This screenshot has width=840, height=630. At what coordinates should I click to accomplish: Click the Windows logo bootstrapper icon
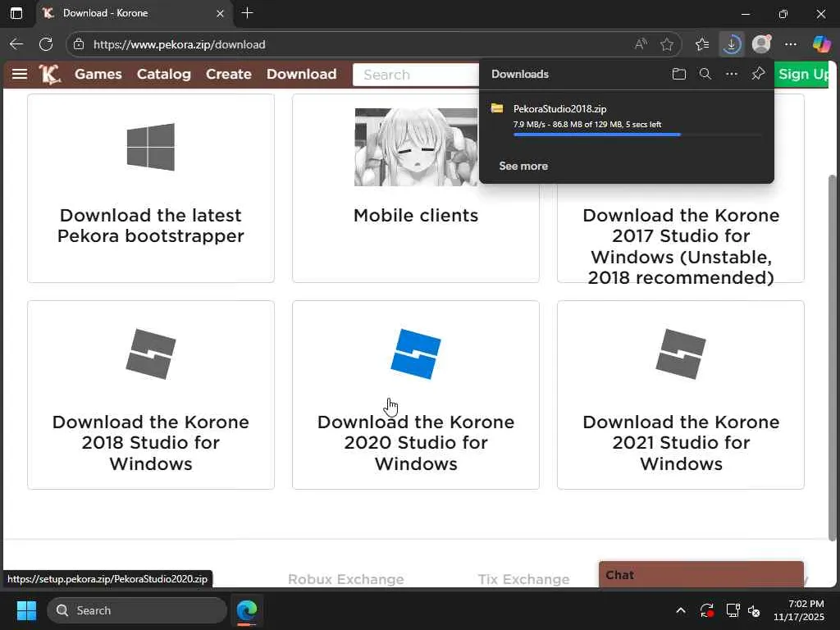click(151, 147)
